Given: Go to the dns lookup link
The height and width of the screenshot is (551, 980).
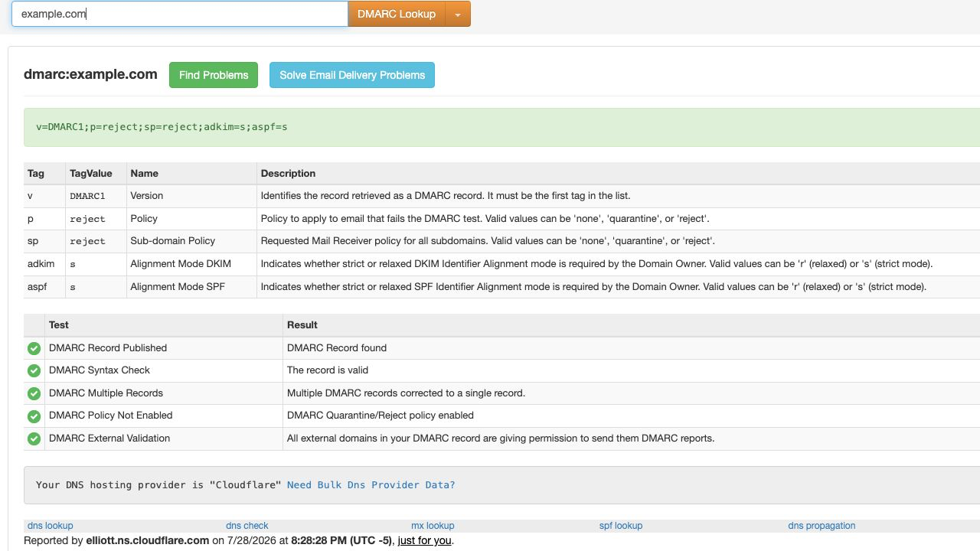Looking at the screenshot, I should click(51, 526).
